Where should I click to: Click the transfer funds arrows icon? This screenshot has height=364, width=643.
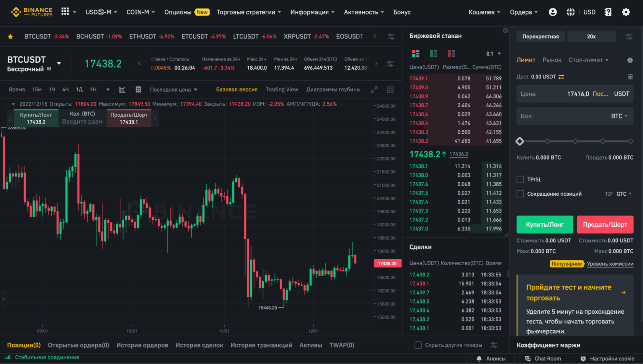561,77
